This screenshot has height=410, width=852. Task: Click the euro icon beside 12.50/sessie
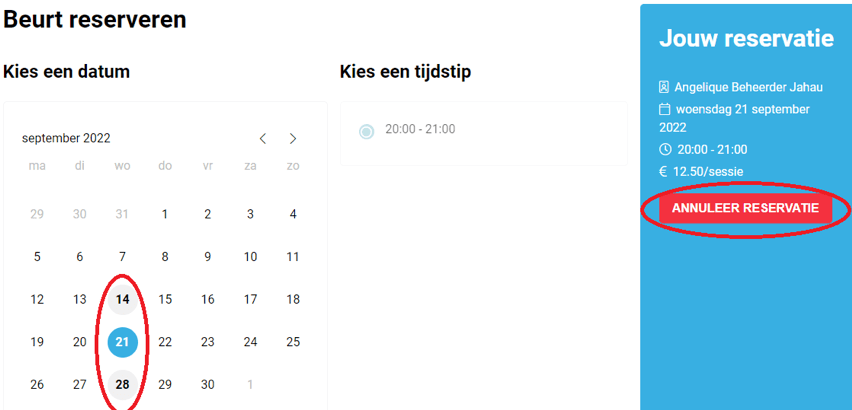[x=663, y=172]
